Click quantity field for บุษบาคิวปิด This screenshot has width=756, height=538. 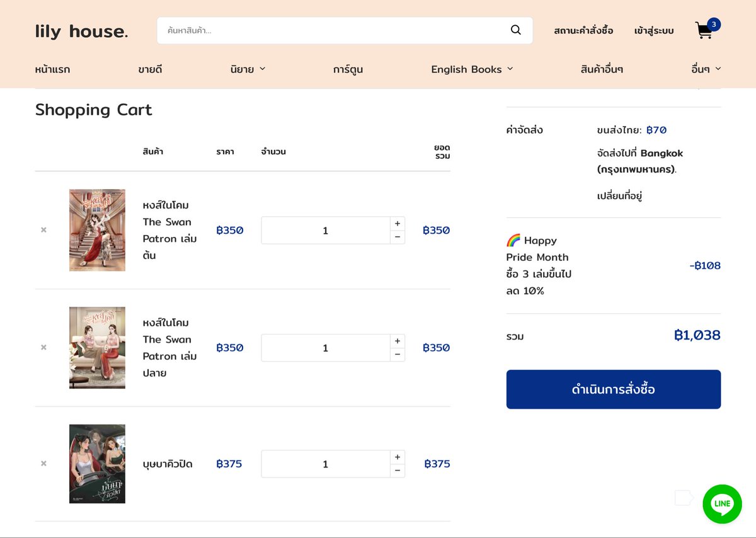click(x=326, y=464)
